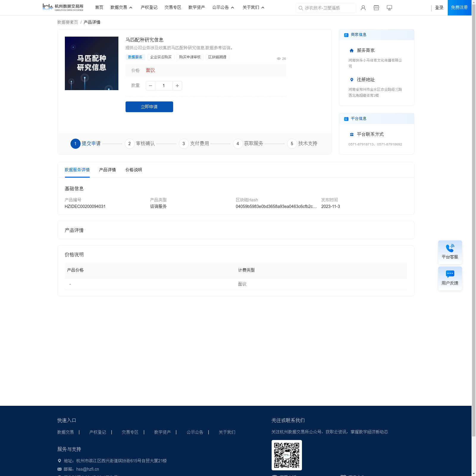The height and width of the screenshot is (476, 476).
Task: Open footer 关于我们 link
Action: tap(227, 432)
